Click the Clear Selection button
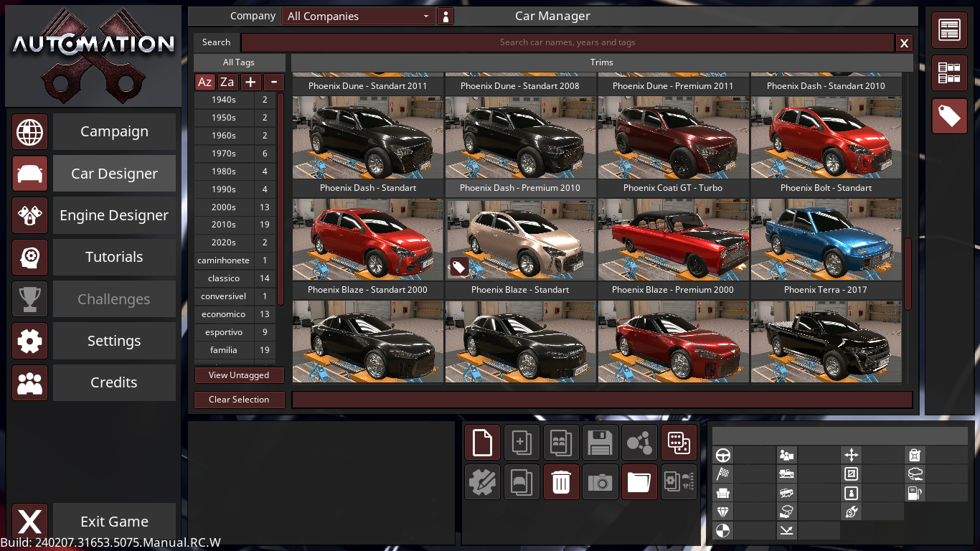Viewport: 980px width, 551px height. click(x=239, y=400)
